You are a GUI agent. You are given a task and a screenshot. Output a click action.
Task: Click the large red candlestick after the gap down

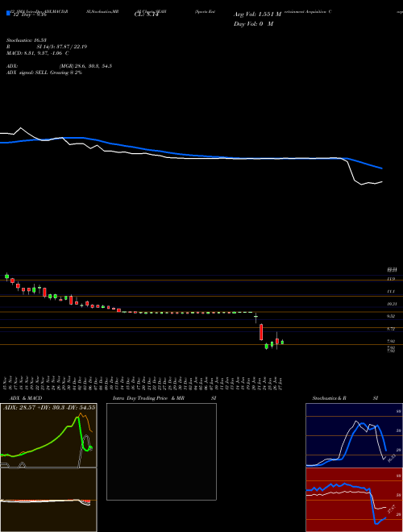[261, 332]
